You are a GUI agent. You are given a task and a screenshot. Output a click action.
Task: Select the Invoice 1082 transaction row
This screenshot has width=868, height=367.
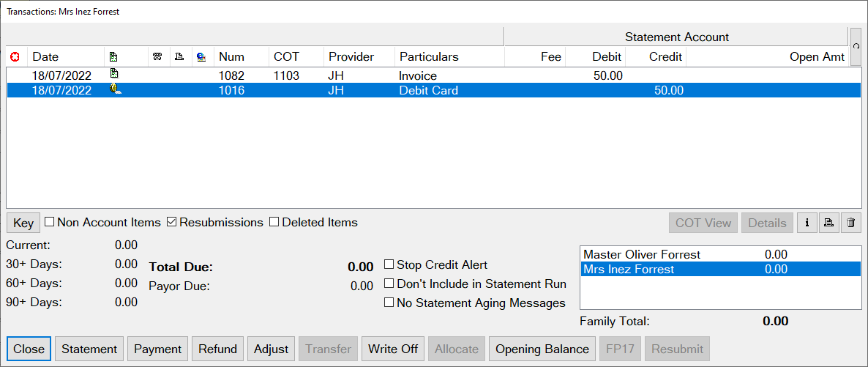[433, 75]
